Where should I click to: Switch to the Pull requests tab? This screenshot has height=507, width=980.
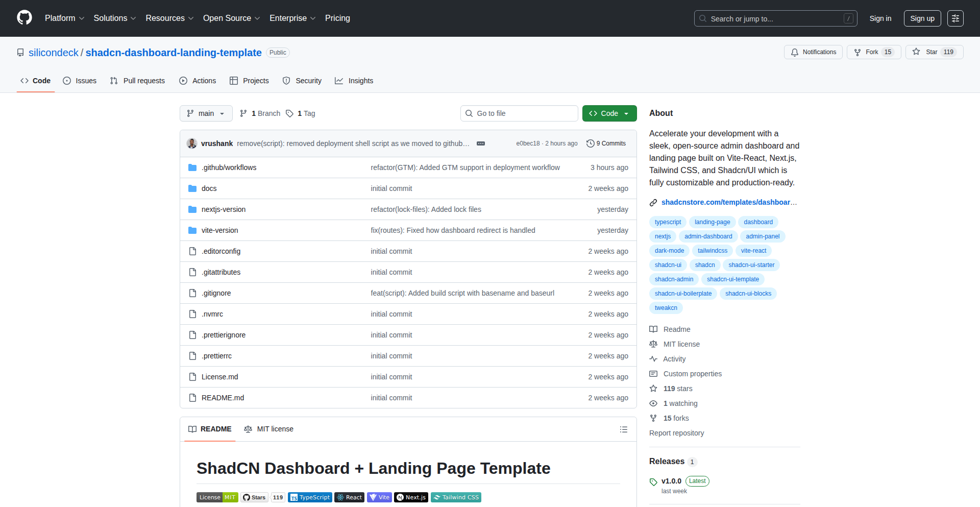coord(137,81)
